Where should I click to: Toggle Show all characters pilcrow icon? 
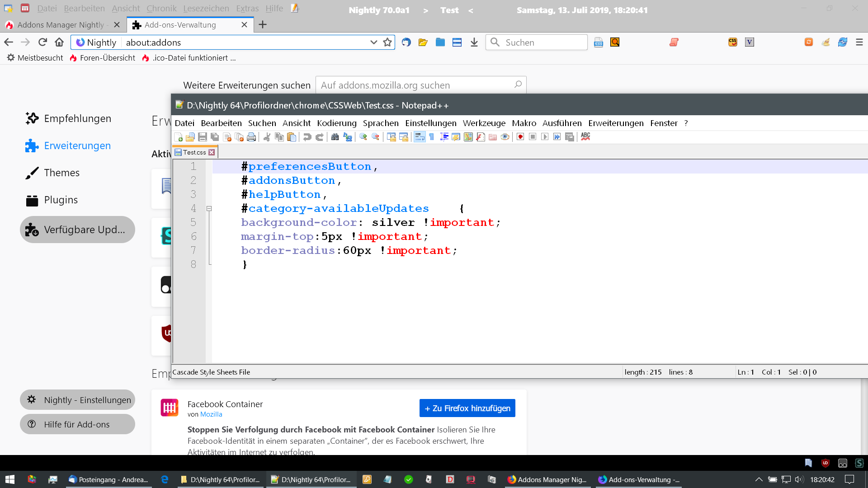tap(432, 137)
